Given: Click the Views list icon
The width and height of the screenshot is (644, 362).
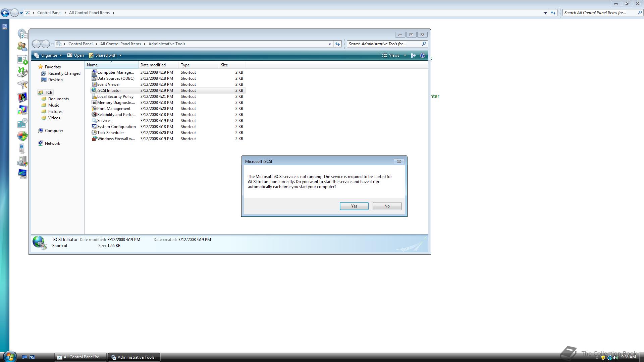Looking at the screenshot, I should coord(385,55).
